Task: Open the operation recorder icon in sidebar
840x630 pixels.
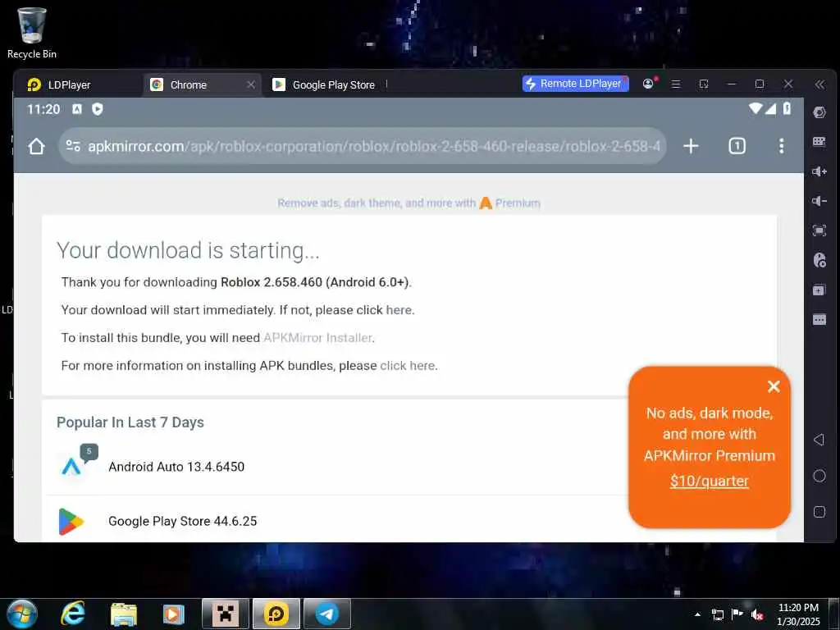Action: [x=819, y=260]
